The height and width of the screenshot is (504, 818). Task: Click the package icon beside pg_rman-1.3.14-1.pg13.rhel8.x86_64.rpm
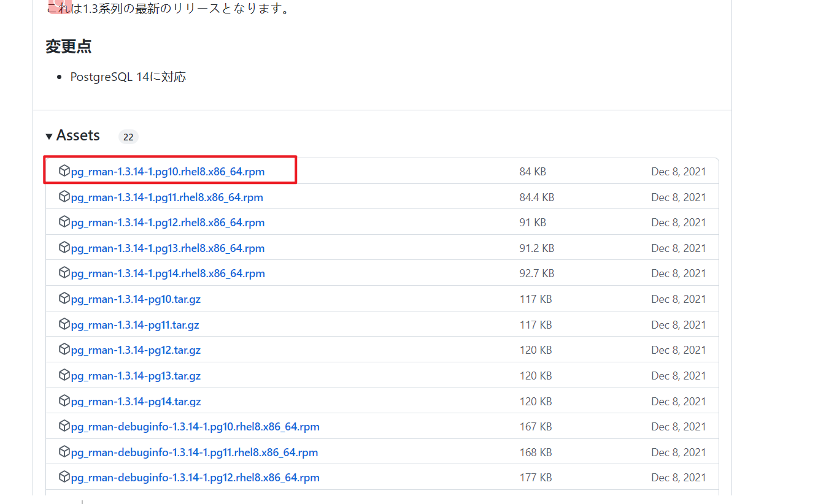pos(64,248)
